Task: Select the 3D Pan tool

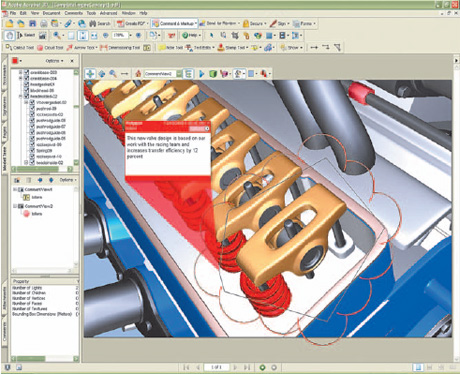Action: pos(102,73)
